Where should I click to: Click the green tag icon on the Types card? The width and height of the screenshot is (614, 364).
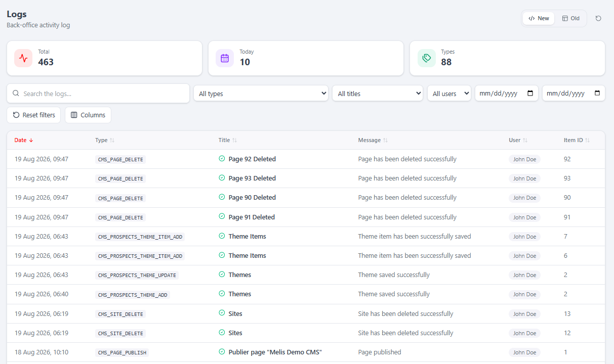pyautogui.click(x=426, y=58)
